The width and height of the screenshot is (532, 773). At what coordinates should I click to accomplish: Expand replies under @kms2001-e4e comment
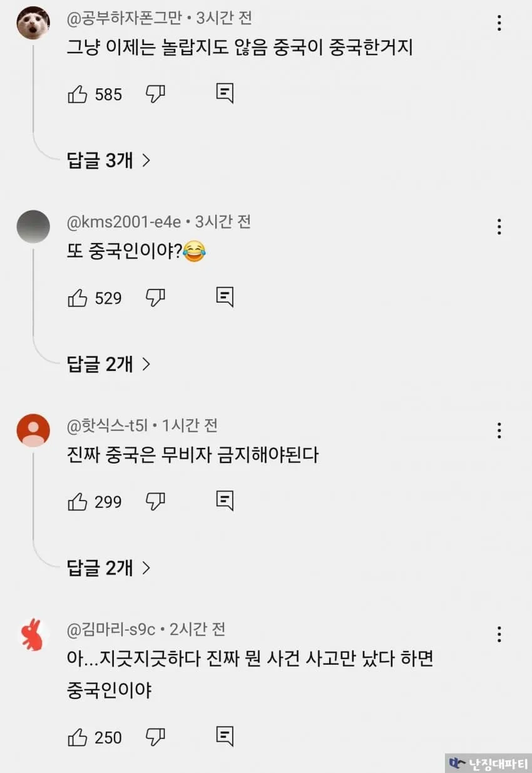(x=109, y=364)
